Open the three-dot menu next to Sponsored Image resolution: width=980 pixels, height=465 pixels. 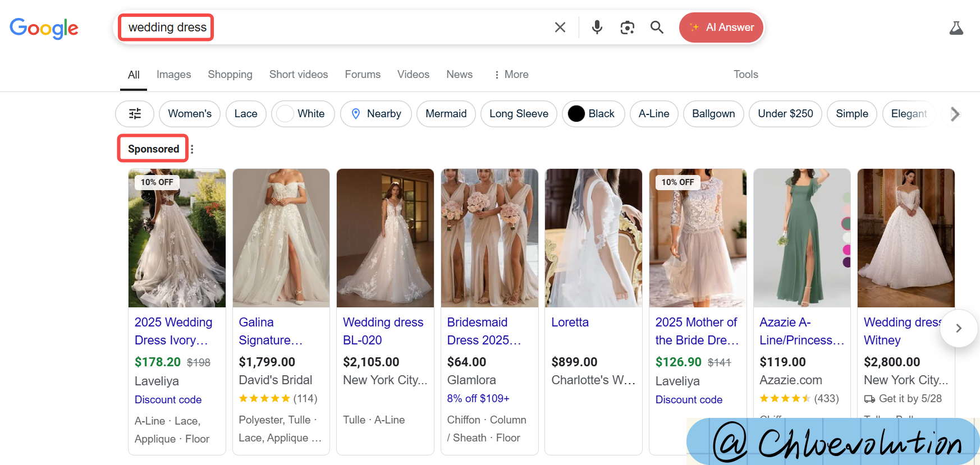click(x=192, y=149)
